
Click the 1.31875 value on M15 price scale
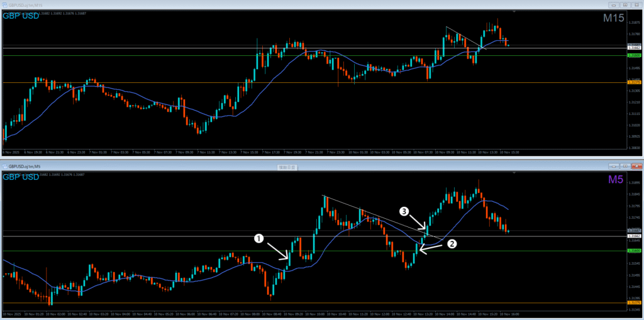point(634,23)
